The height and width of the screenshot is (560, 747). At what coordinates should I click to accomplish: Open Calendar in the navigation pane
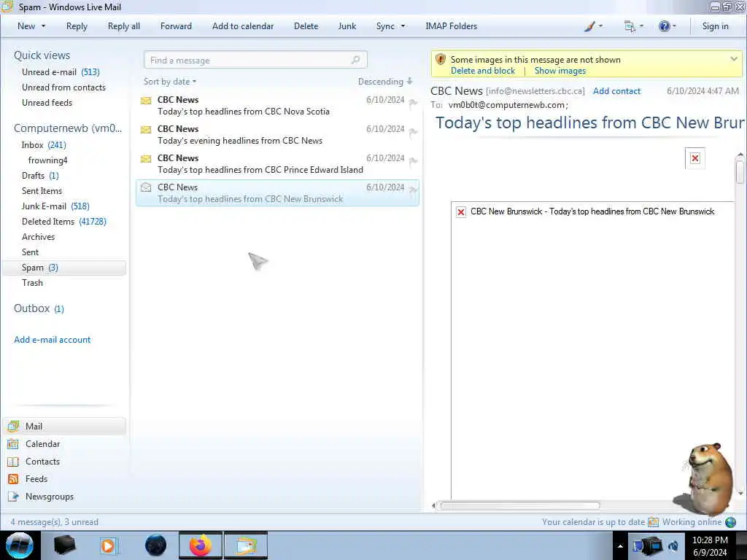click(42, 444)
